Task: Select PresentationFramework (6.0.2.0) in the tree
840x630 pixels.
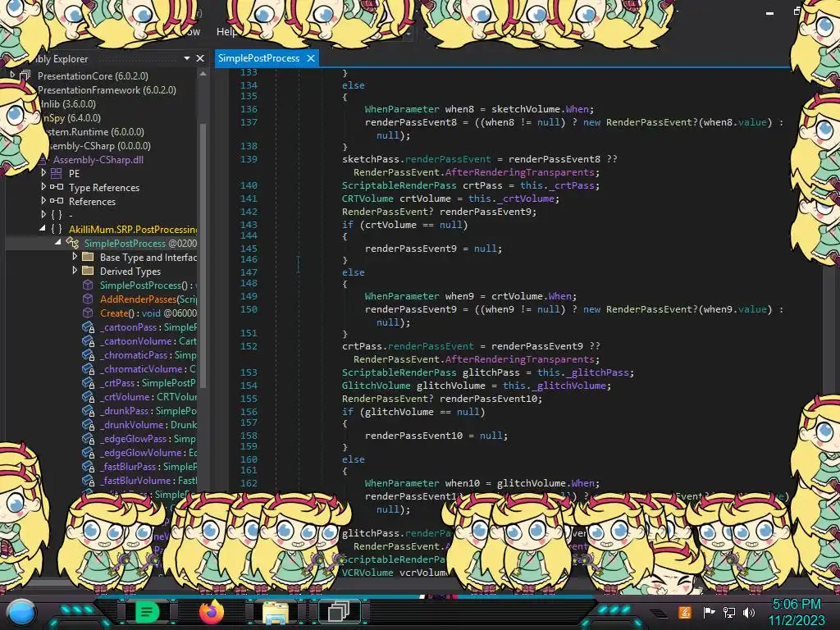Action: pos(107,90)
